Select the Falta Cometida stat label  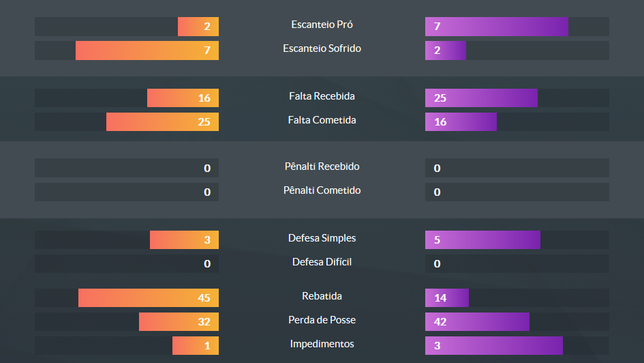pyautogui.click(x=322, y=120)
